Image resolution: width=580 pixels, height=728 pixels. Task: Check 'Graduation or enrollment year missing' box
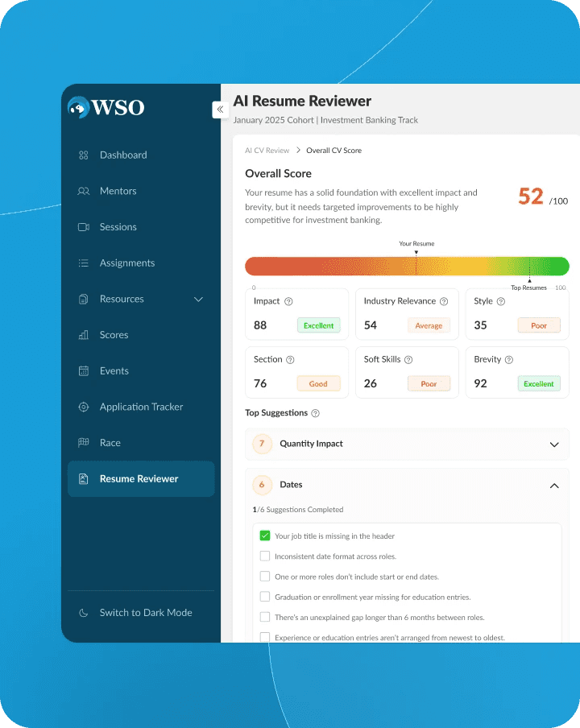[x=265, y=597]
